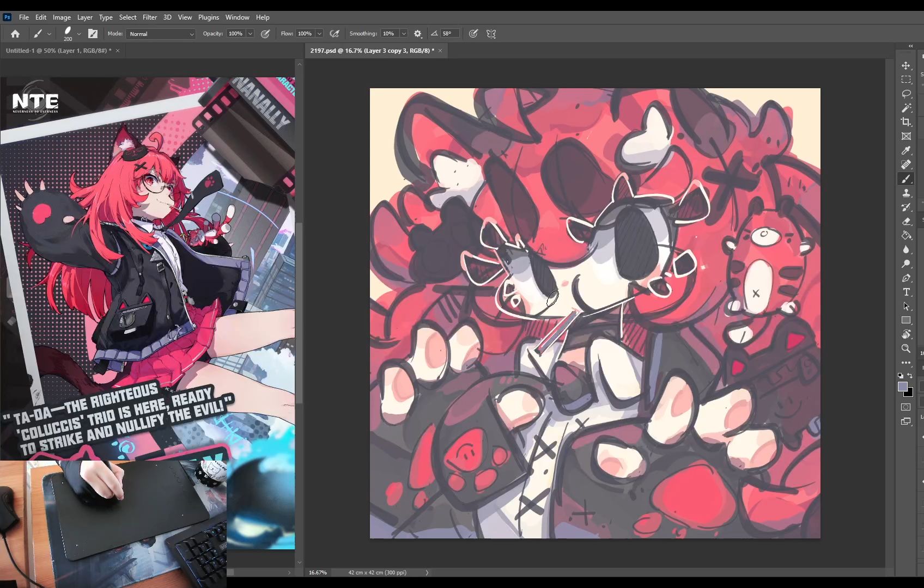Select the Magic Wand tool

point(906,108)
